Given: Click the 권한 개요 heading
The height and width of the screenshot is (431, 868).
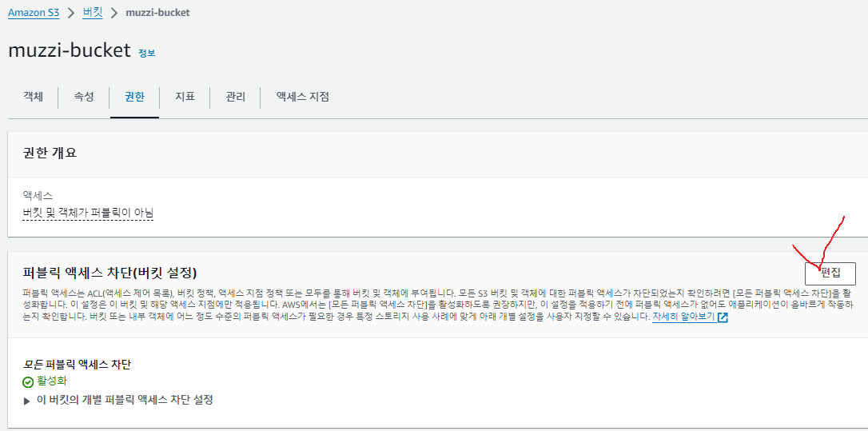Looking at the screenshot, I should (50, 153).
